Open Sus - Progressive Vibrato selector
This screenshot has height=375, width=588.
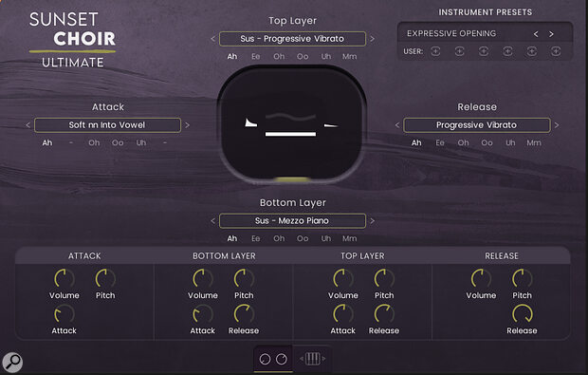click(292, 39)
